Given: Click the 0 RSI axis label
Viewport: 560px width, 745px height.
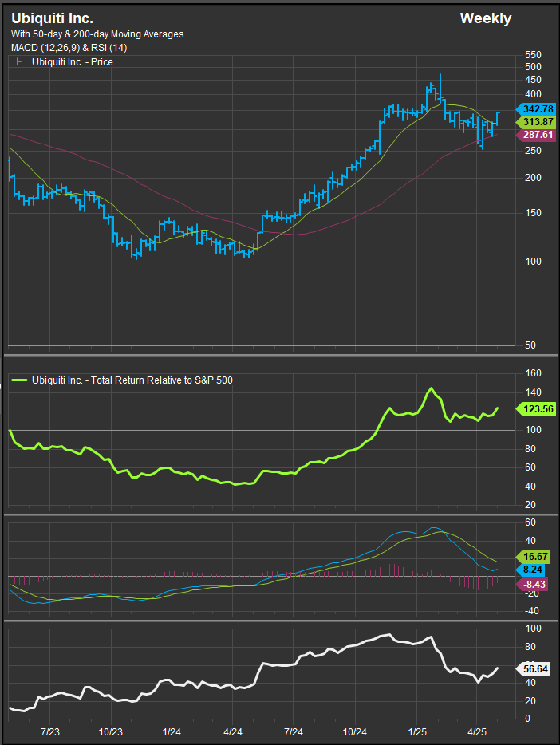Looking at the screenshot, I should (528, 719).
